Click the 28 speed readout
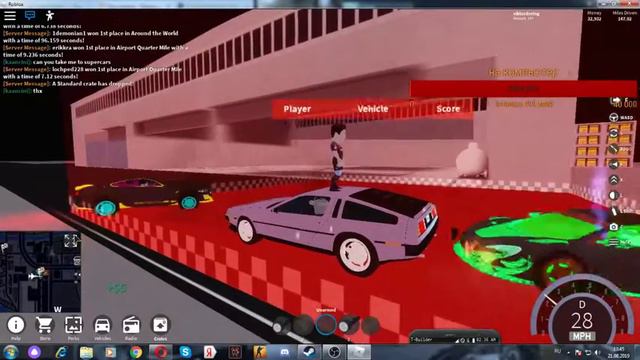The image size is (640, 360). [x=582, y=321]
